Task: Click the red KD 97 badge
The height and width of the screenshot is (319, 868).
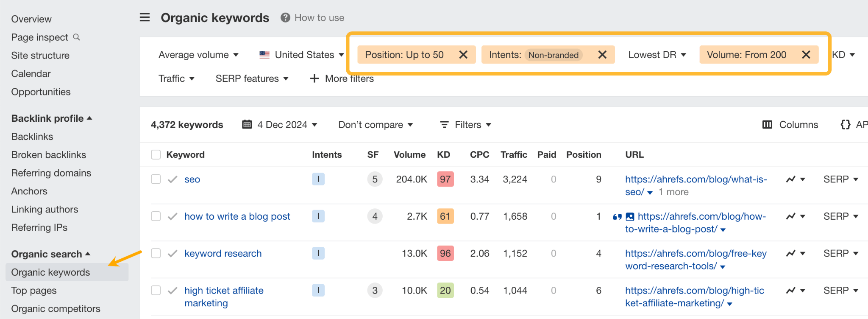Action: tap(445, 179)
